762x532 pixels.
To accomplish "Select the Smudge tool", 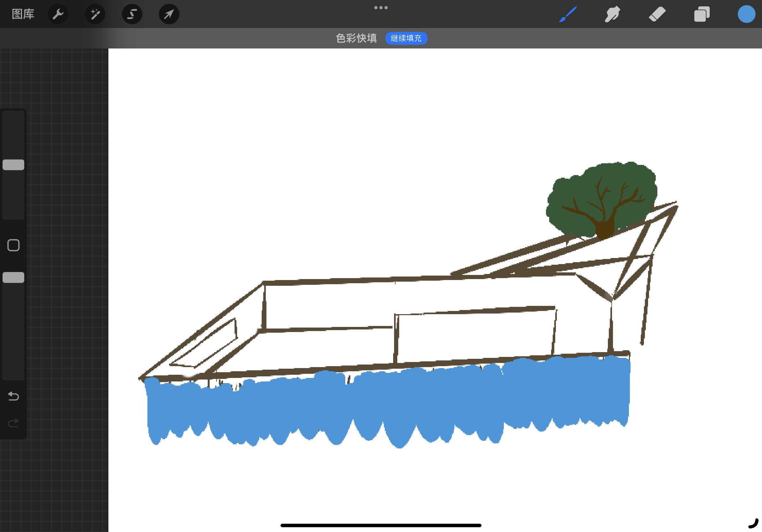I will [x=612, y=14].
